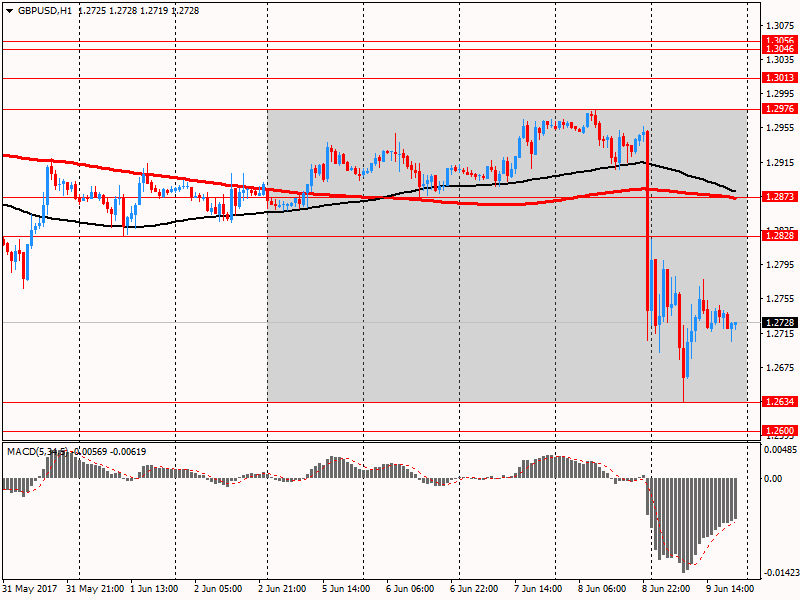This screenshot has height=600, width=800.
Task: Click the MACD scale value 0.00485
Action: tap(780, 449)
